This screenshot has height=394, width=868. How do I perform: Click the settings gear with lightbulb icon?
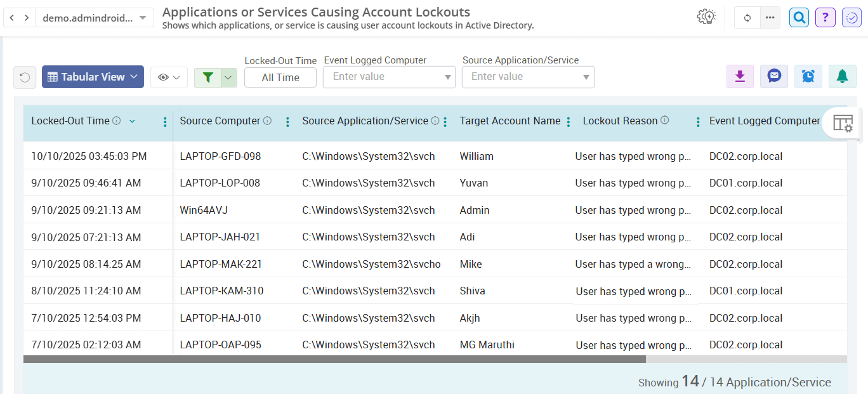(706, 17)
